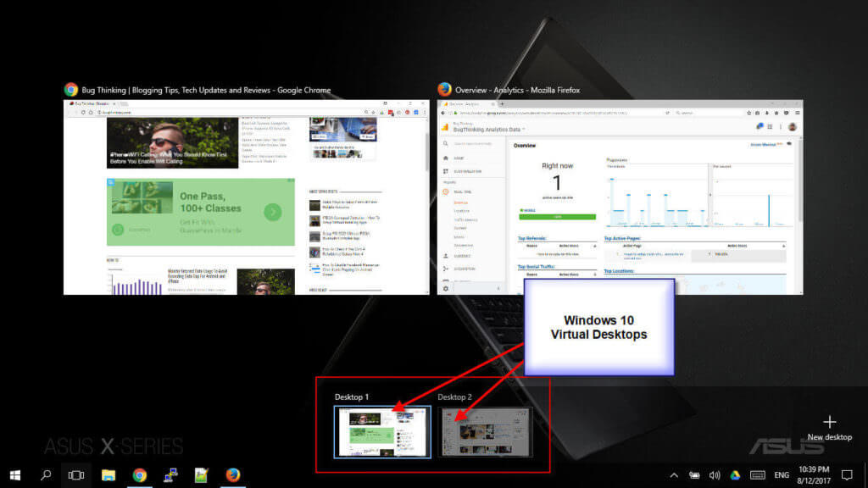Image resolution: width=868 pixels, height=488 pixels.
Task: Click the volume speaker tray icon
Action: tap(715, 475)
